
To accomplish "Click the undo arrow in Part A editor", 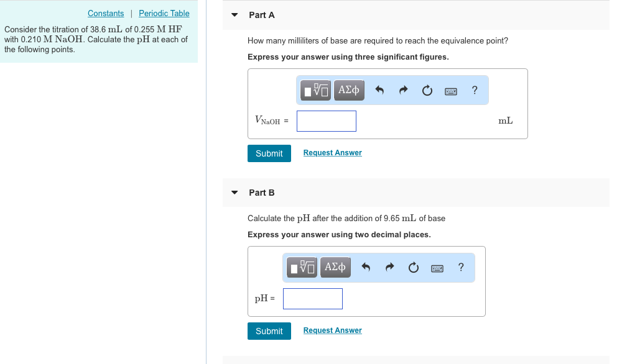I will point(379,90).
